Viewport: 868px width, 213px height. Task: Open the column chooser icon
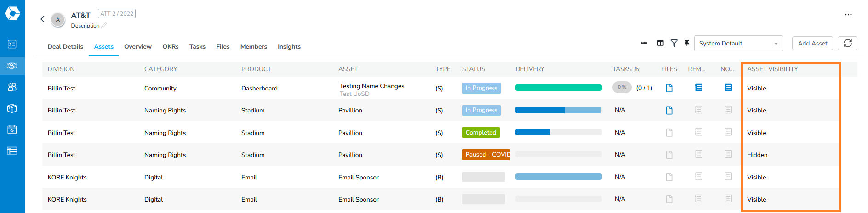pos(661,43)
